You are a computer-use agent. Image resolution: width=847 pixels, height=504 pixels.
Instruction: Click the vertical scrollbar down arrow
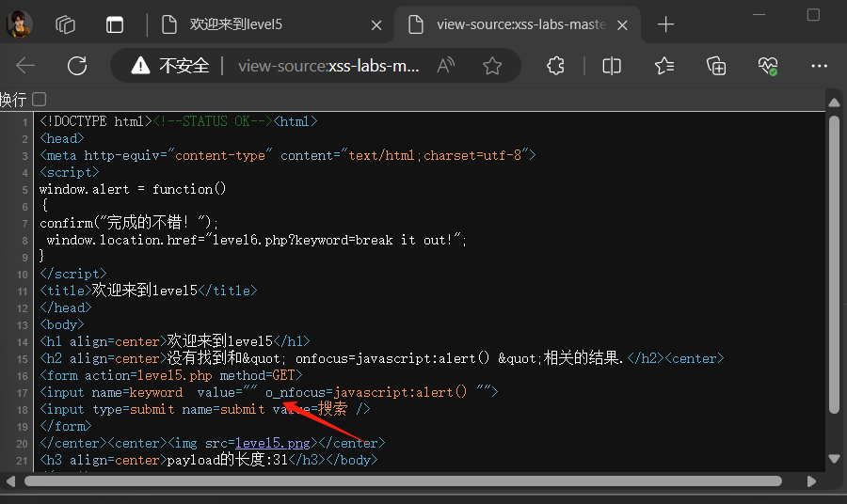834,459
